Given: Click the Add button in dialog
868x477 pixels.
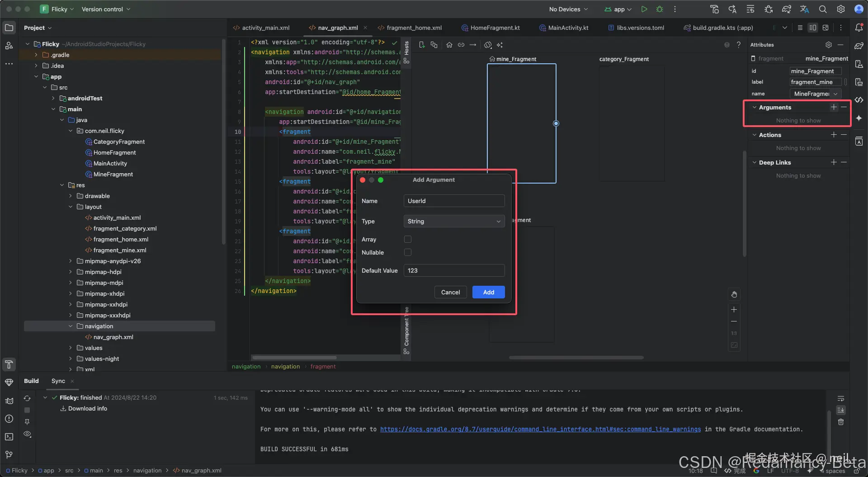Looking at the screenshot, I should pyautogui.click(x=488, y=292).
